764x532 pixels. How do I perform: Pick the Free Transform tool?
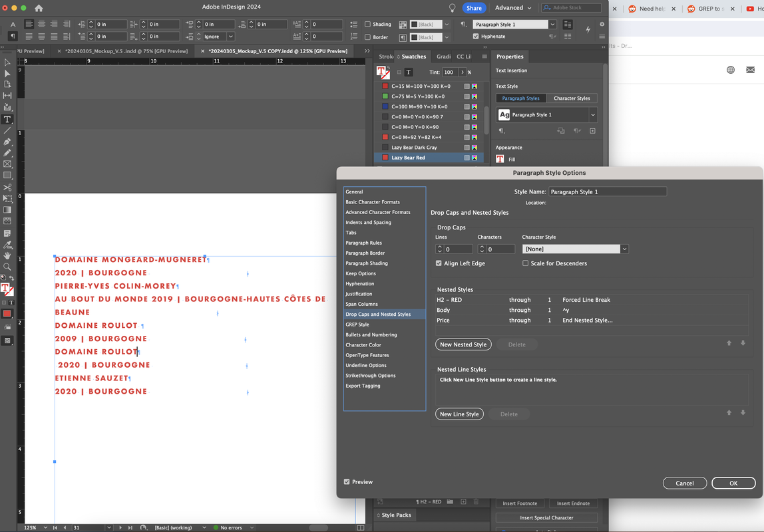tap(7, 199)
